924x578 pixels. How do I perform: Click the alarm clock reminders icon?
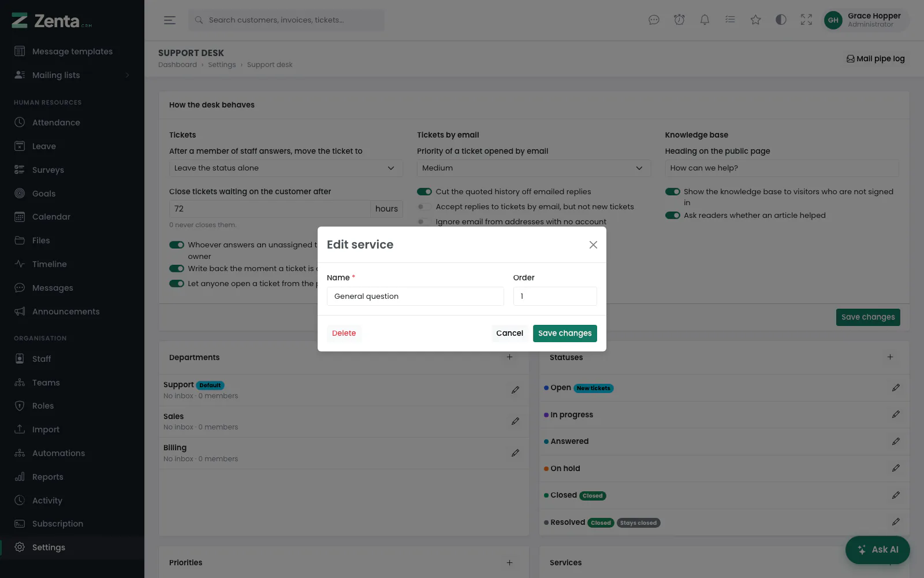coord(679,20)
